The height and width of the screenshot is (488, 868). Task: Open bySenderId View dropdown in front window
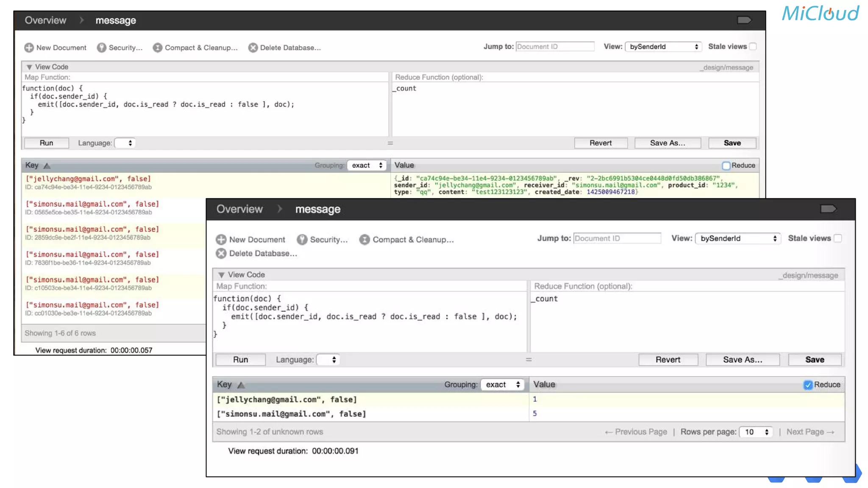tap(738, 238)
